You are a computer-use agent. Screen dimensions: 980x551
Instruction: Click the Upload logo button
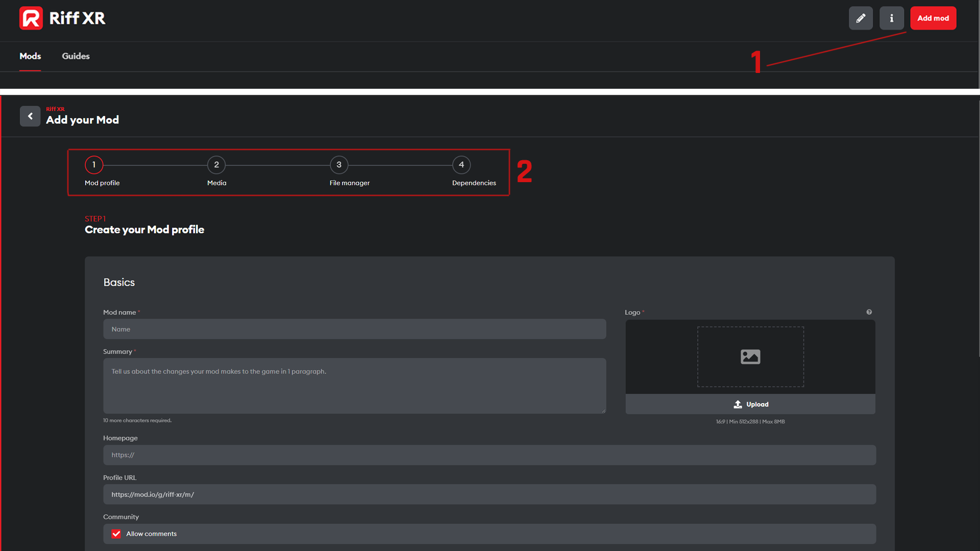click(x=750, y=404)
